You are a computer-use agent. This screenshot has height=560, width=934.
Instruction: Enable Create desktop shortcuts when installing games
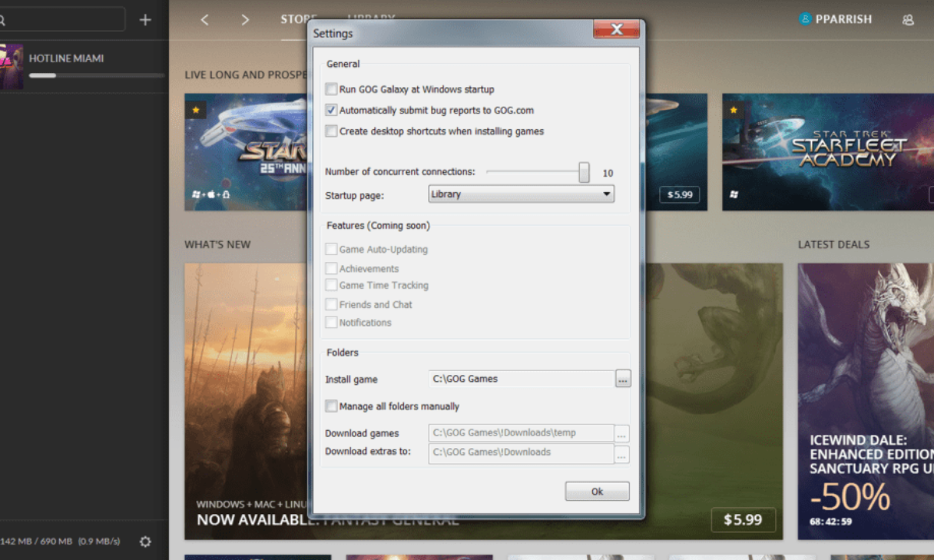332,131
